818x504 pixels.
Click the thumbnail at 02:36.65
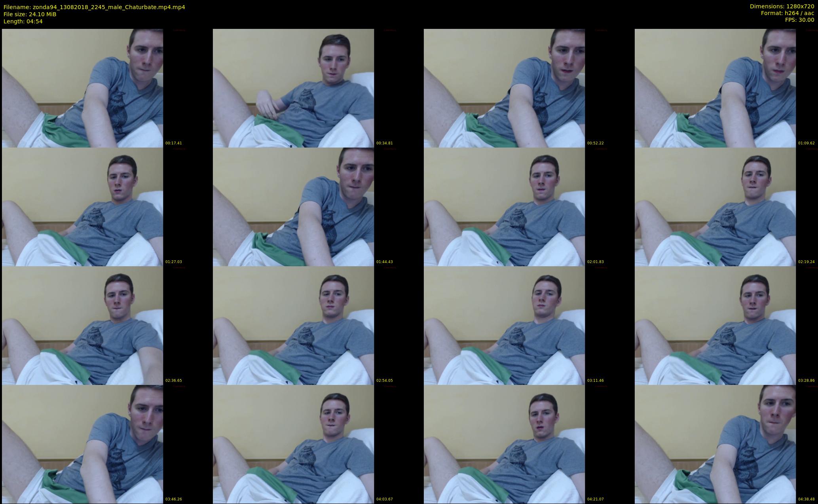click(82, 325)
